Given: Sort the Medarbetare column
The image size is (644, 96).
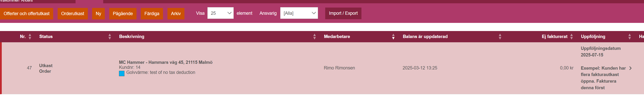Looking at the screenshot, I should 393,37.
